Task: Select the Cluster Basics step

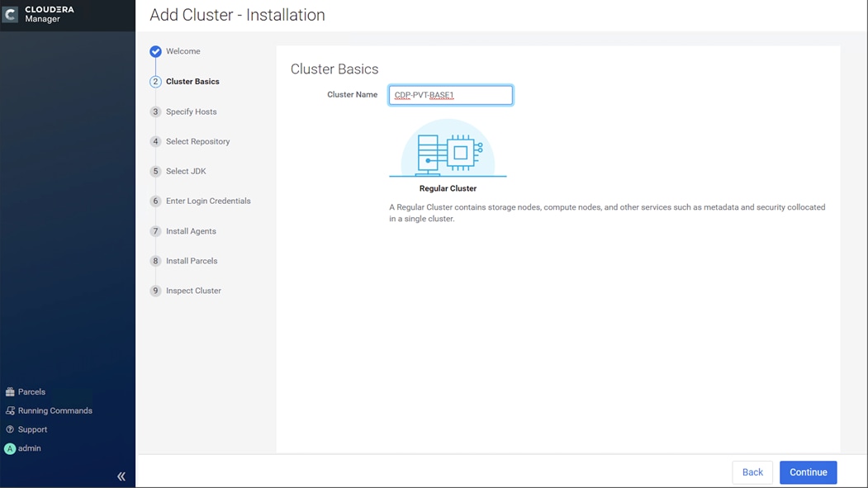Action: [x=192, y=81]
